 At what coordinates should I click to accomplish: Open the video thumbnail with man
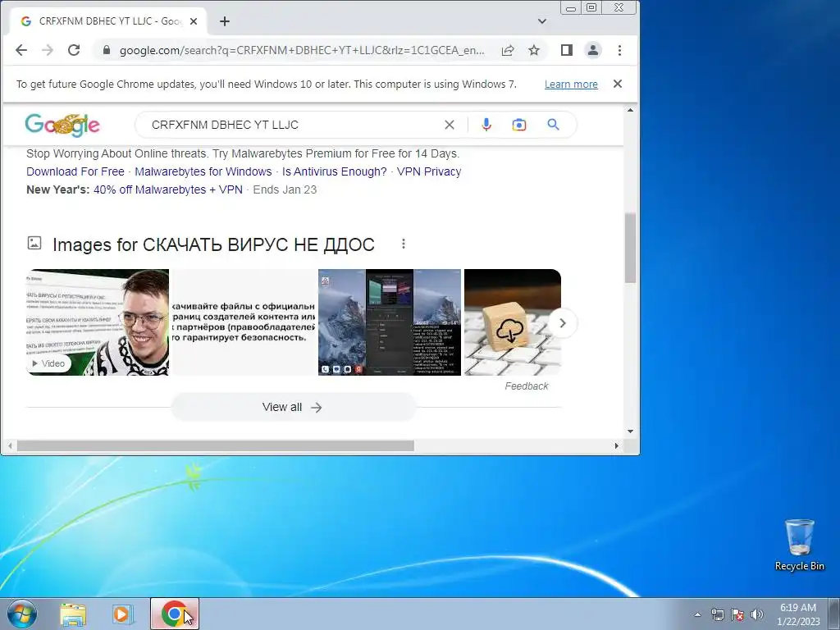click(x=98, y=322)
